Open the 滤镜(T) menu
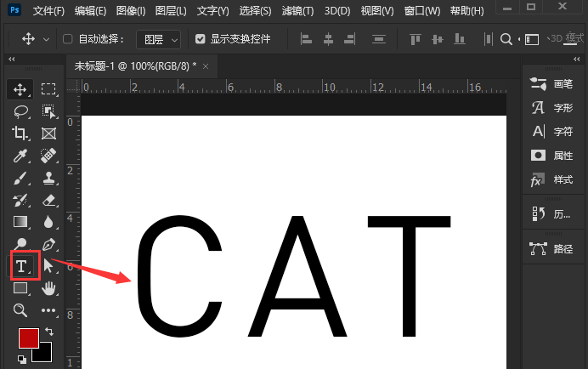588x369 pixels. point(297,10)
